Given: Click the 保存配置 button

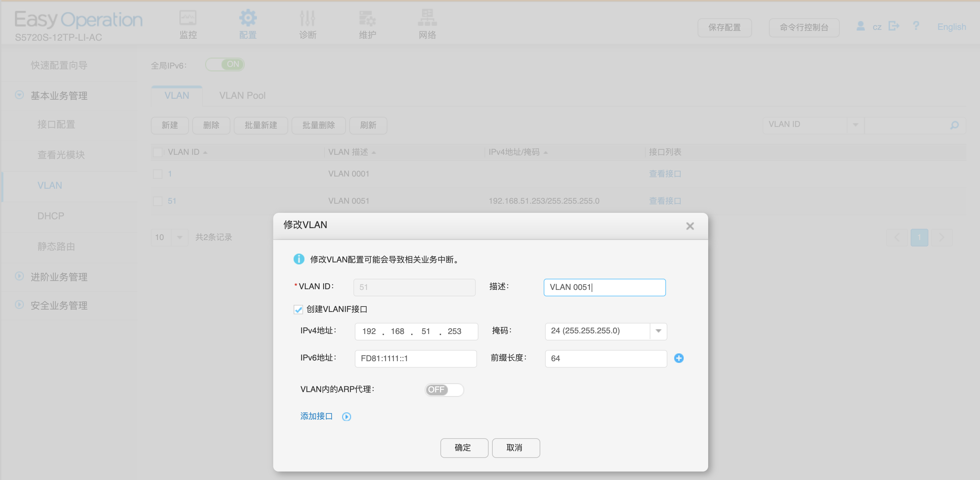Looking at the screenshot, I should click(x=724, y=27).
